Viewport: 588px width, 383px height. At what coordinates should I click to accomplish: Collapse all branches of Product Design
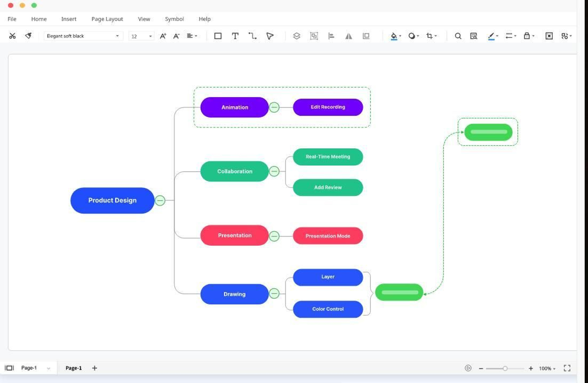pyautogui.click(x=160, y=201)
